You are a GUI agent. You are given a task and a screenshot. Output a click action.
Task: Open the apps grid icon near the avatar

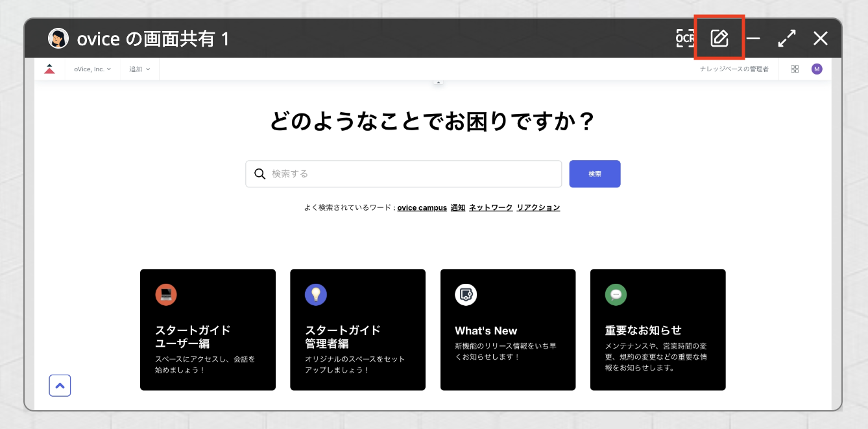[x=794, y=69]
